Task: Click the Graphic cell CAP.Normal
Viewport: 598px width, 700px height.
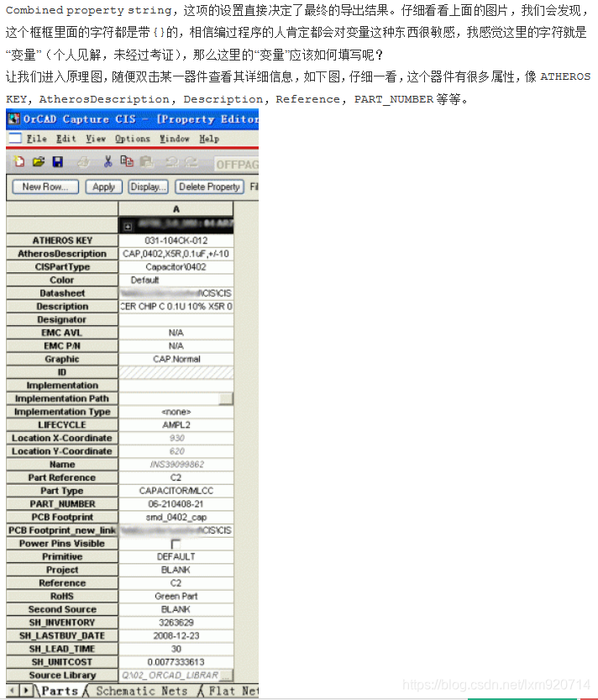Action: click(176, 359)
